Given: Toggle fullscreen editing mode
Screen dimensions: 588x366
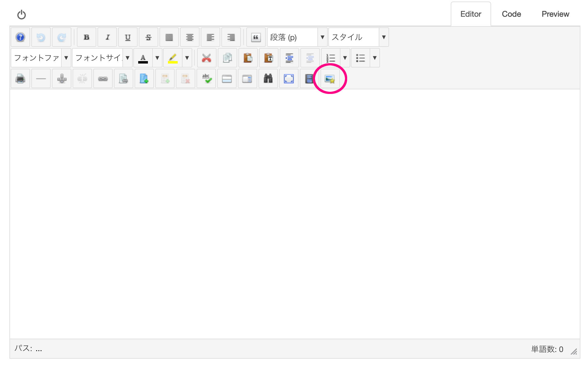Looking at the screenshot, I should coord(289,79).
